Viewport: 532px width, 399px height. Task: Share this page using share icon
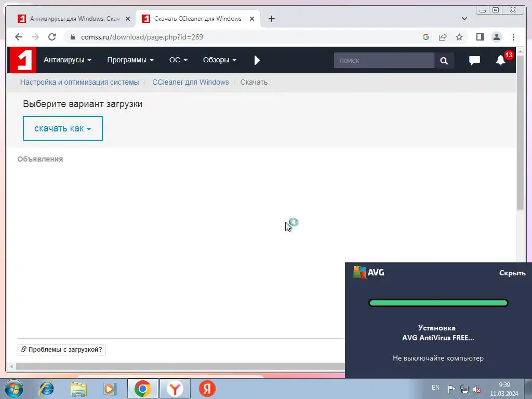coord(443,37)
